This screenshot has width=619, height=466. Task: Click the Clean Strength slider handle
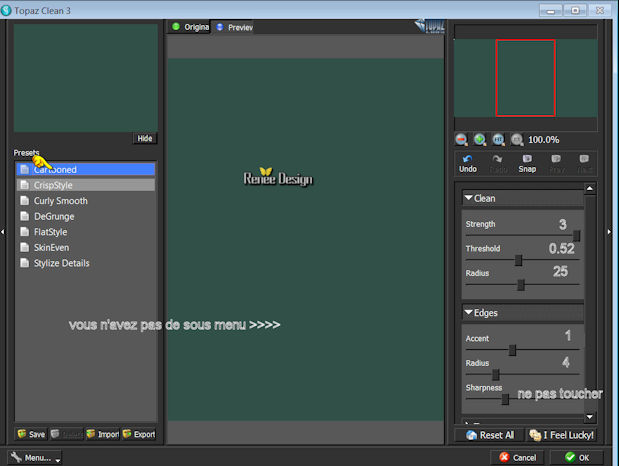576,236
